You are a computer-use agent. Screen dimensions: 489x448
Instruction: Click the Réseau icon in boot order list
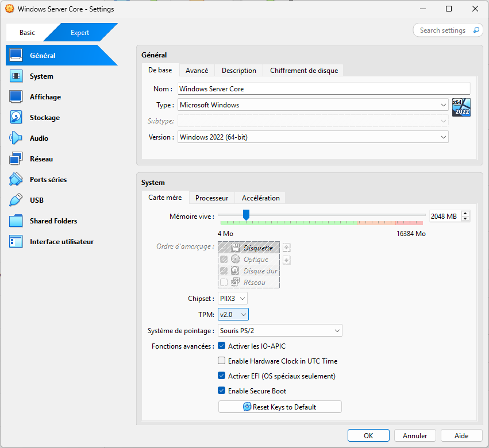pos(235,282)
